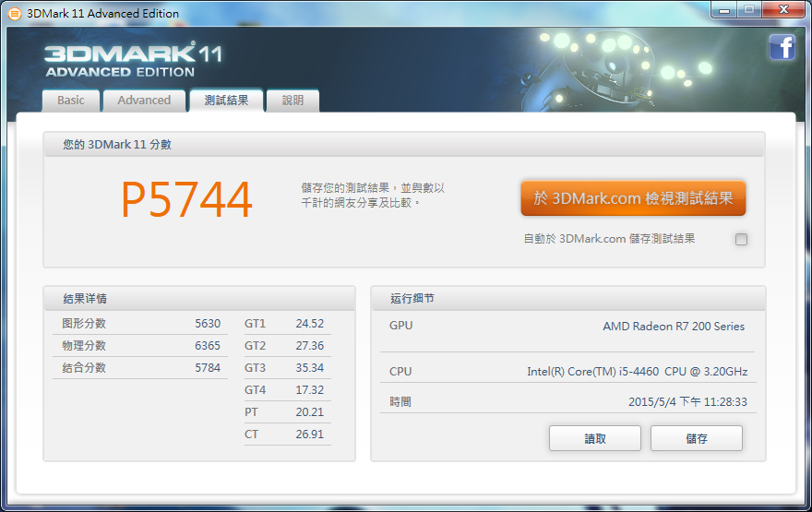Select the 結合分數 5784 row
Image resolution: width=812 pixels, height=512 pixels.
(x=137, y=368)
